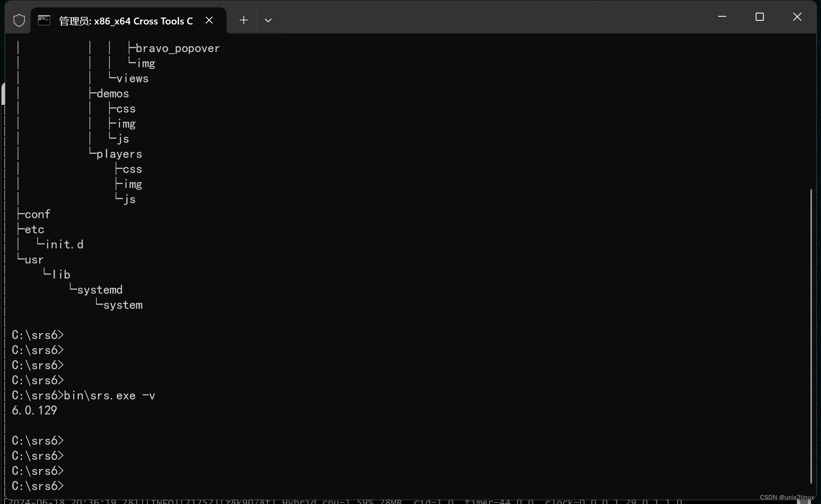Click the bin\srs.exe -v command text
This screenshot has height=504, width=821.
point(109,396)
